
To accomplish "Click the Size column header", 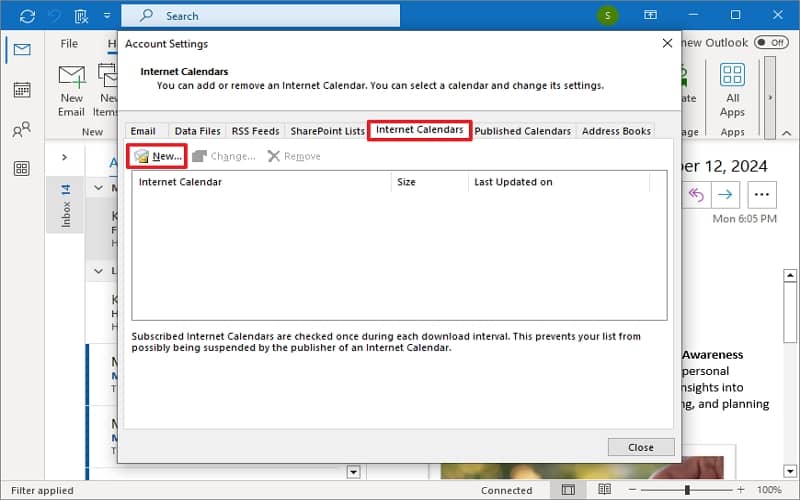I will click(x=430, y=182).
